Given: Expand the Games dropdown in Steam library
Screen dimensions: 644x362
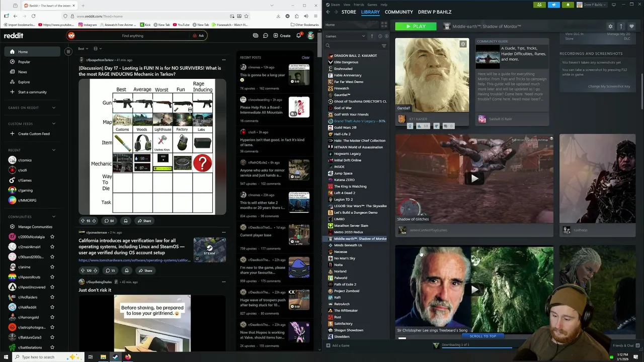Looking at the screenshot, I should pyautogui.click(x=345, y=36).
